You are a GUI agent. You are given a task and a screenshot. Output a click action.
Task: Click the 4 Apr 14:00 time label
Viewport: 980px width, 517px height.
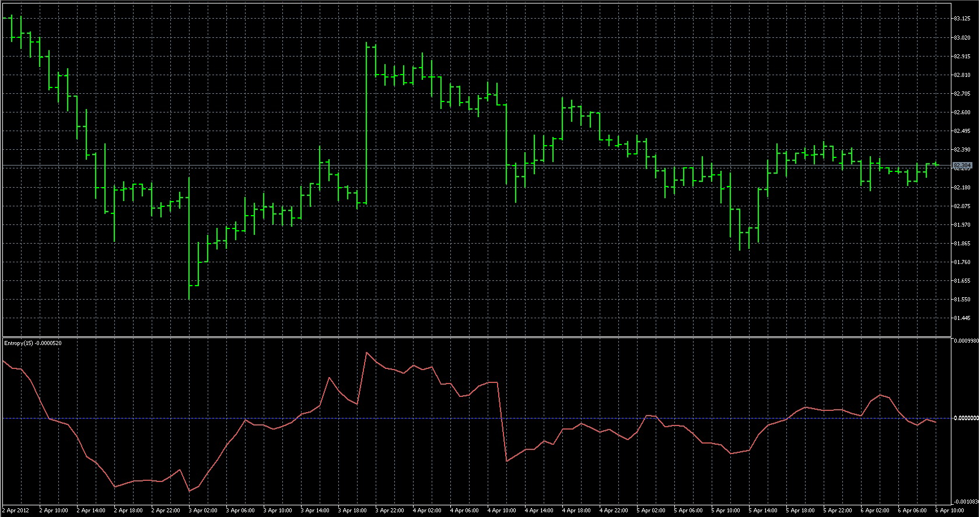(x=539, y=511)
